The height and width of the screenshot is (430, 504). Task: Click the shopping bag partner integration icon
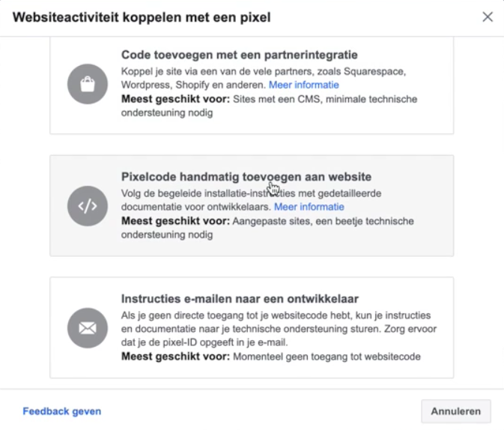pos(88,84)
